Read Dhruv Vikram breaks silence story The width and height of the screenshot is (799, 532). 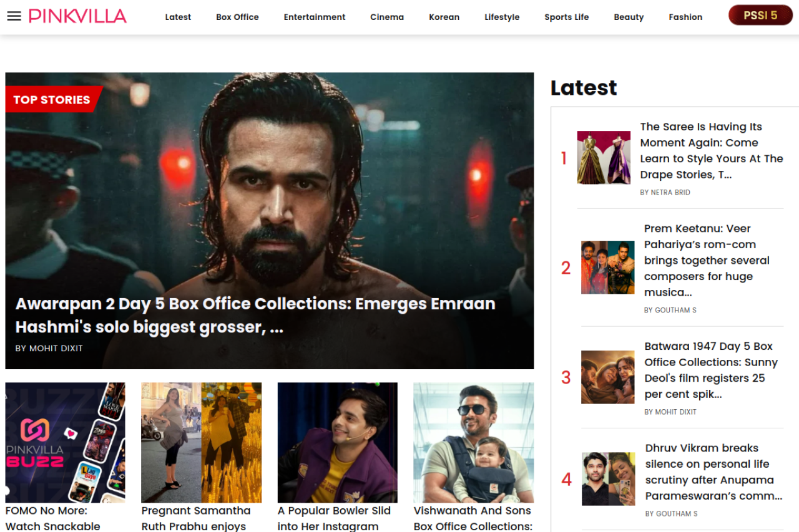(x=714, y=472)
